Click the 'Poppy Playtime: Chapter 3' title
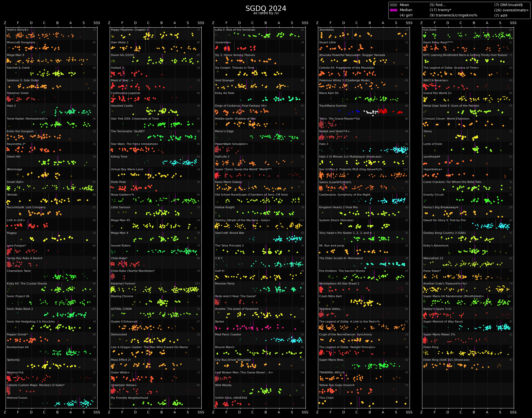 pos(130,30)
